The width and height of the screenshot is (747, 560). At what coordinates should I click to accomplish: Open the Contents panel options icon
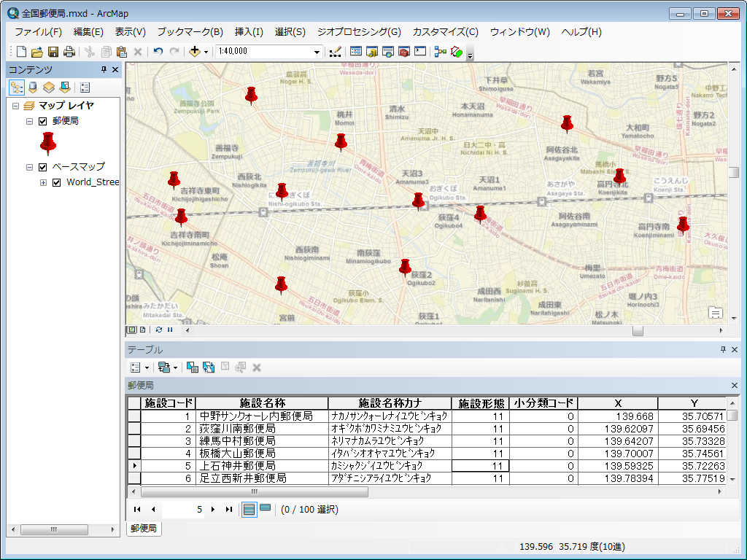point(85,87)
